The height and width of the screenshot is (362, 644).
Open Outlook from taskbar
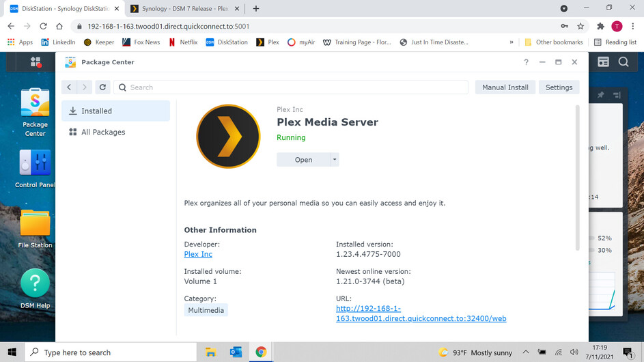pos(236,352)
